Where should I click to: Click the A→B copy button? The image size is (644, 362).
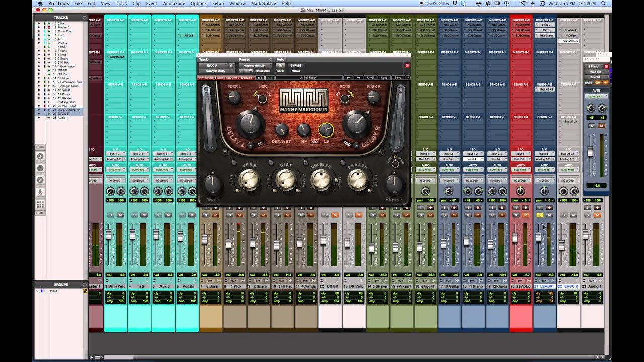click(x=370, y=78)
